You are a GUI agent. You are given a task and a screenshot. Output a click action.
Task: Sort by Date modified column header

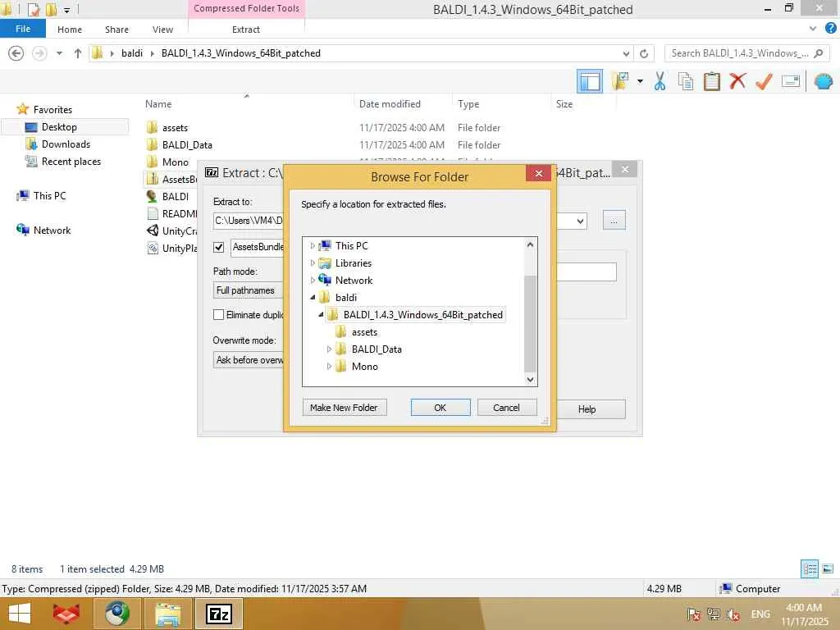click(390, 104)
